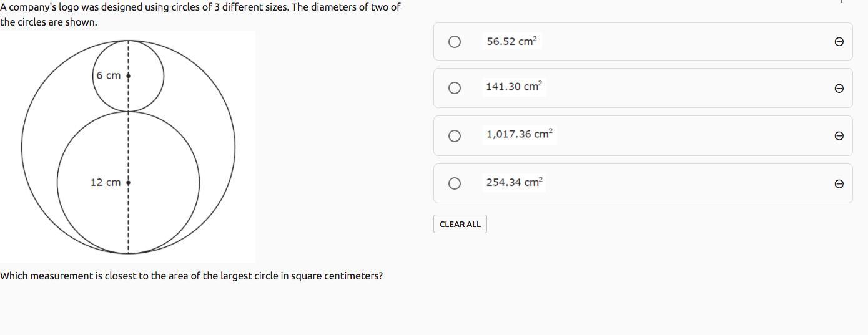
Task: Pick the 254.34 cm² radio button
Action: [455, 183]
